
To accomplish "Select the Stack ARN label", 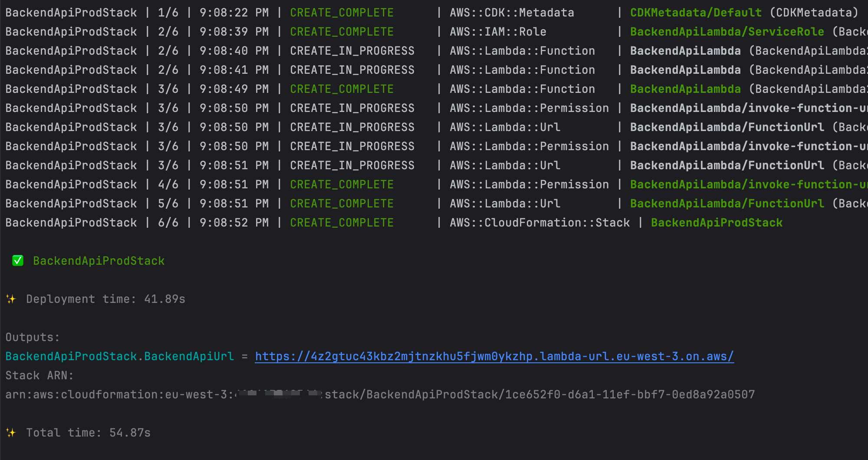I will point(39,375).
